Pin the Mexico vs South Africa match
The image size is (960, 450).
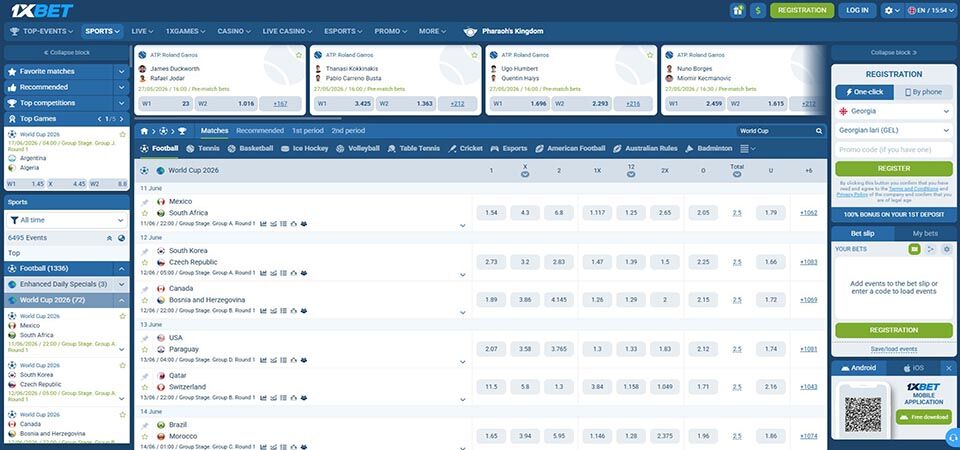tap(145, 202)
